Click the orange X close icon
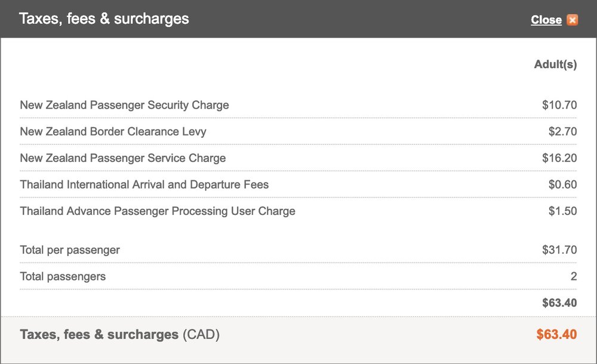This screenshot has height=364, width=597. point(573,20)
